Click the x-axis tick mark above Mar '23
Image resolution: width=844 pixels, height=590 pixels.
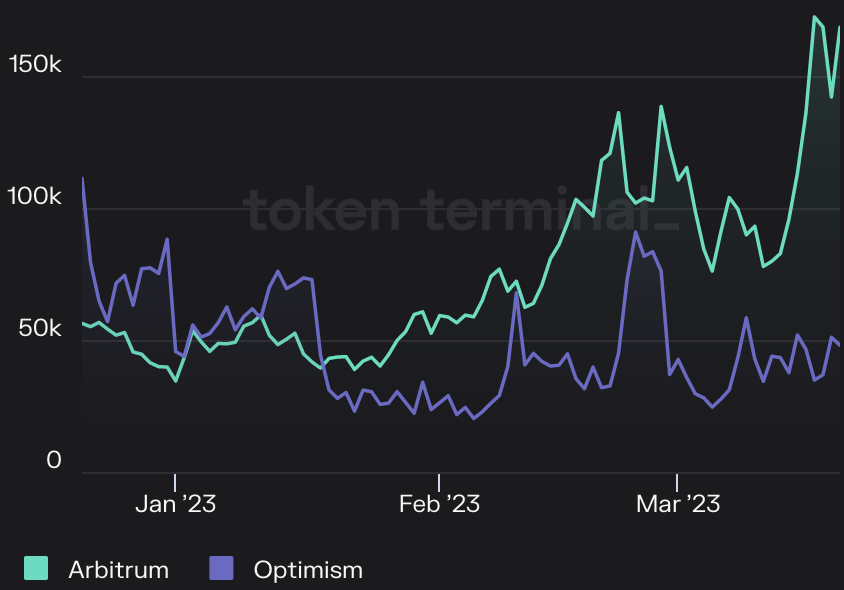(677, 480)
